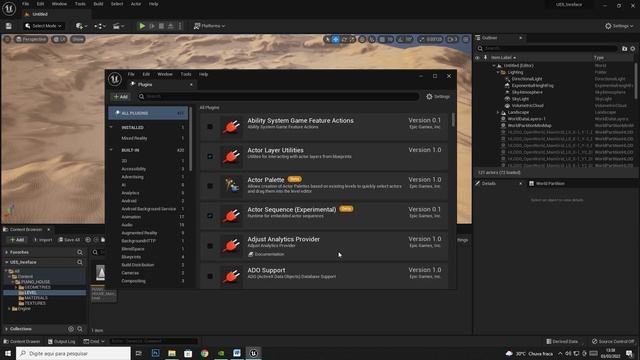640x360 pixels.
Task: Open the Tools menu in Plugins window
Action: pyautogui.click(x=186, y=74)
